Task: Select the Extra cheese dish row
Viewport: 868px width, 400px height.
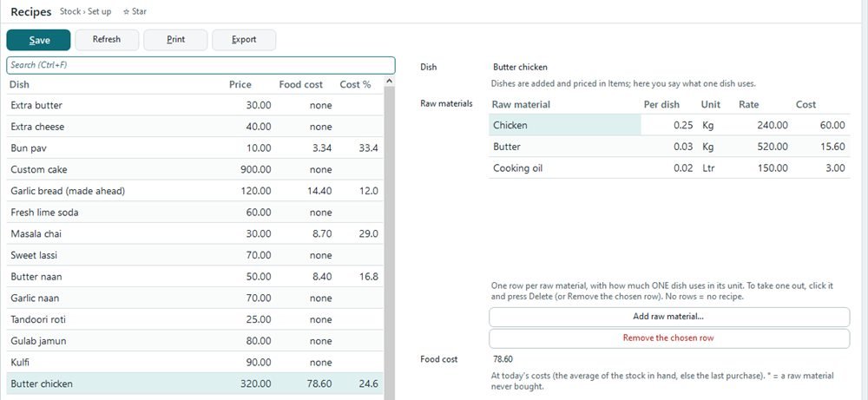Action: 194,127
